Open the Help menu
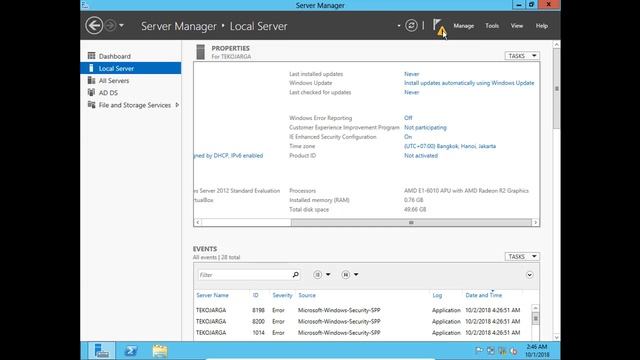The width and height of the screenshot is (640, 360). [542, 26]
